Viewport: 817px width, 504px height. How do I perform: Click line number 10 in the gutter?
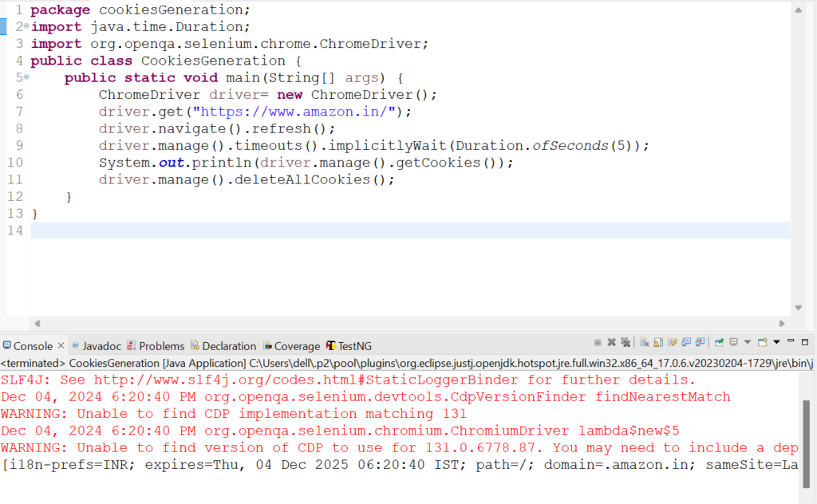tap(15, 163)
